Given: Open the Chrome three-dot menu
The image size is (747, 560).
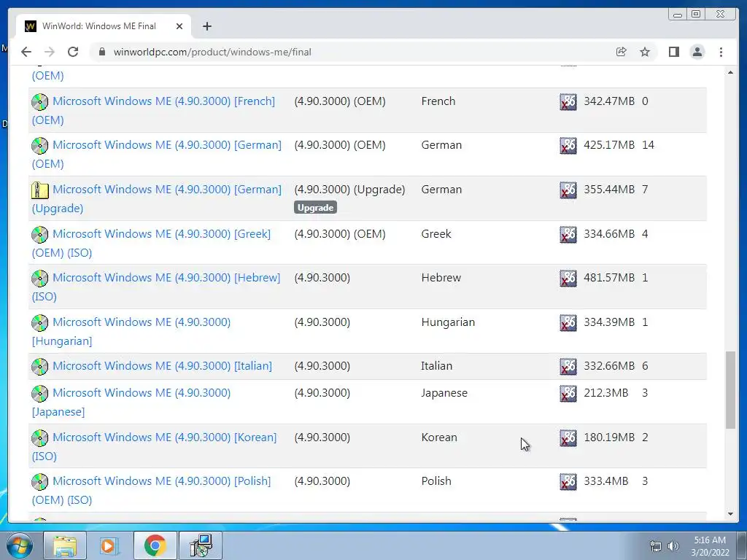Looking at the screenshot, I should (721, 52).
